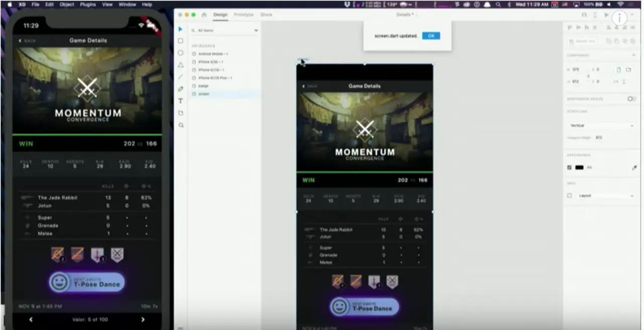Click Back in phone simulator header
This screenshot has height=330, width=644.
[x=27, y=41]
